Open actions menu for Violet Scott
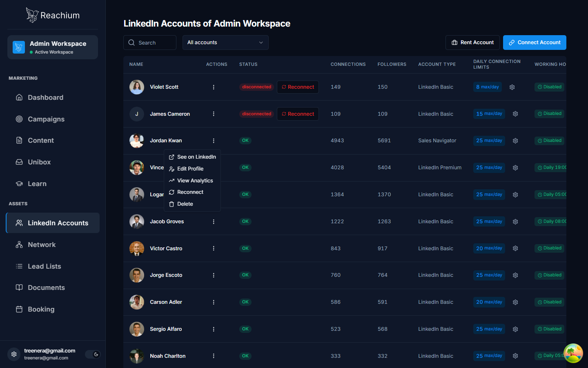 click(214, 87)
